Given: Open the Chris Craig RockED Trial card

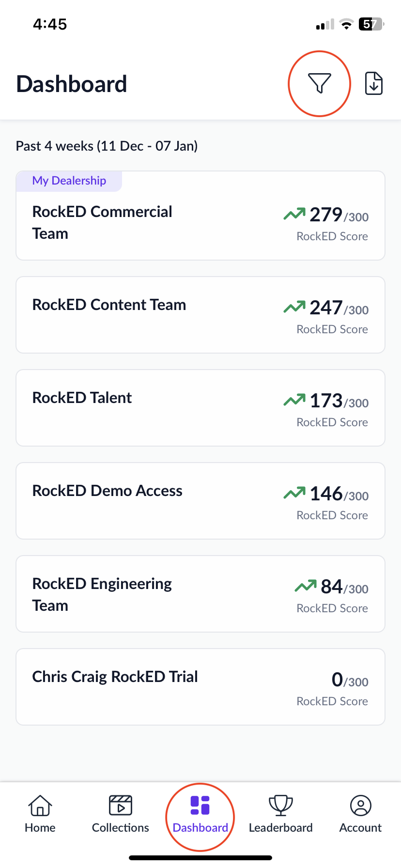Looking at the screenshot, I should [x=200, y=687].
